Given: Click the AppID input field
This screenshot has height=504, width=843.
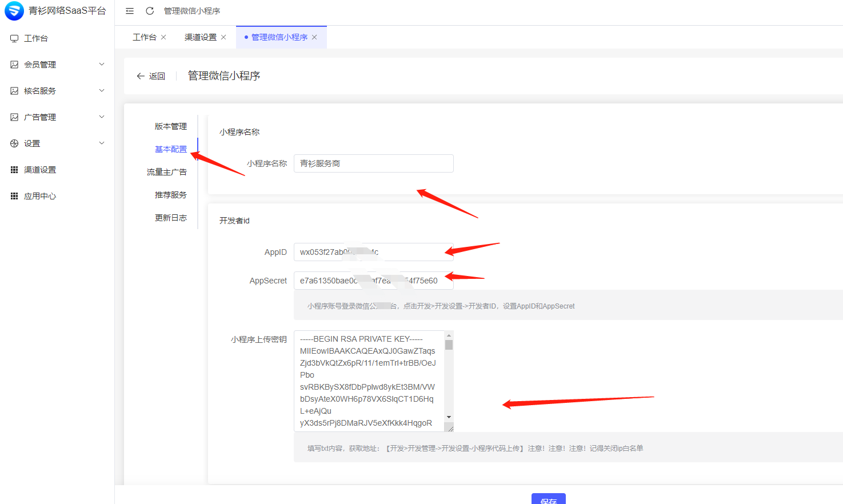Looking at the screenshot, I should [x=374, y=252].
